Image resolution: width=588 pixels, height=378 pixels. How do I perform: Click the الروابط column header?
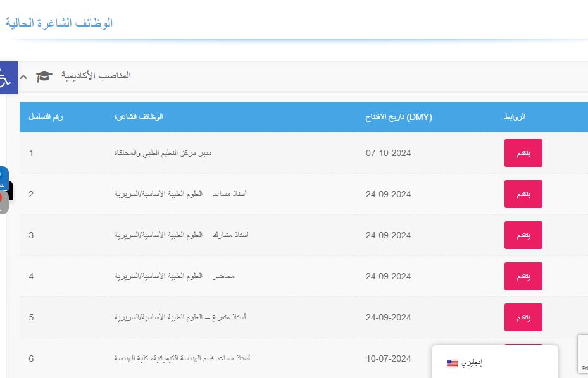tap(514, 117)
